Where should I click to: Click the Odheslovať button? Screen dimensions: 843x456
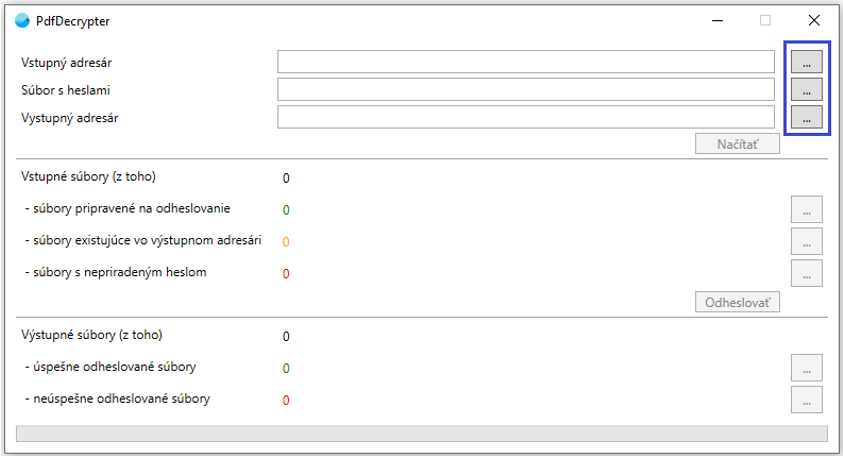point(737,302)
